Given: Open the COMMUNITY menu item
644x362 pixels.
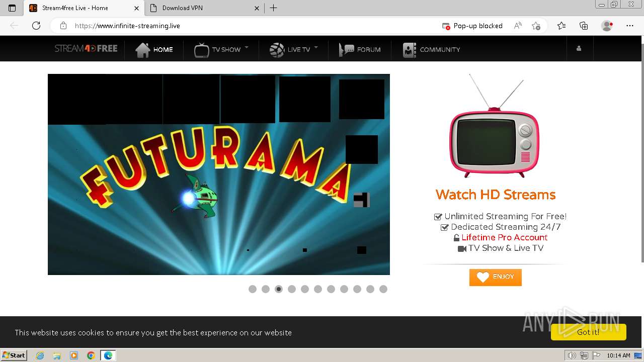Looking at the screenshot, I should 431,49.
